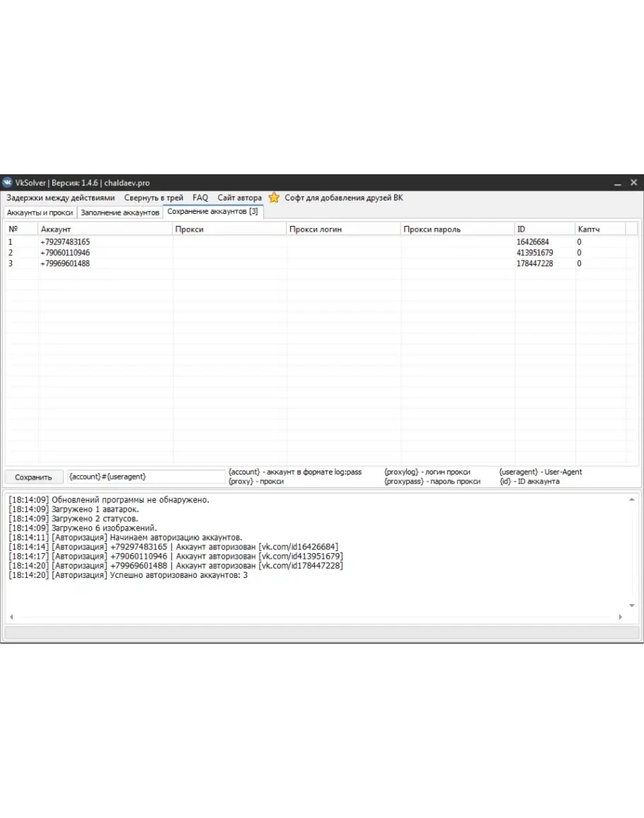Open Софт для добавления друзей ВК

click(x=343, y=198)
